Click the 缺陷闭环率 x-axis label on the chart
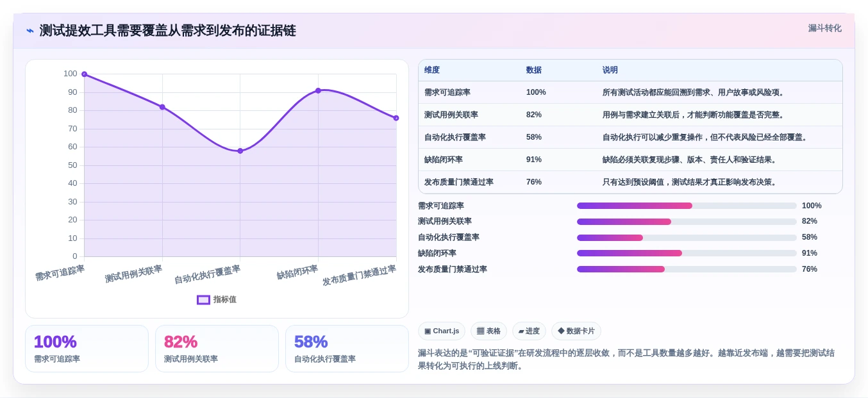 coord(297,272)
